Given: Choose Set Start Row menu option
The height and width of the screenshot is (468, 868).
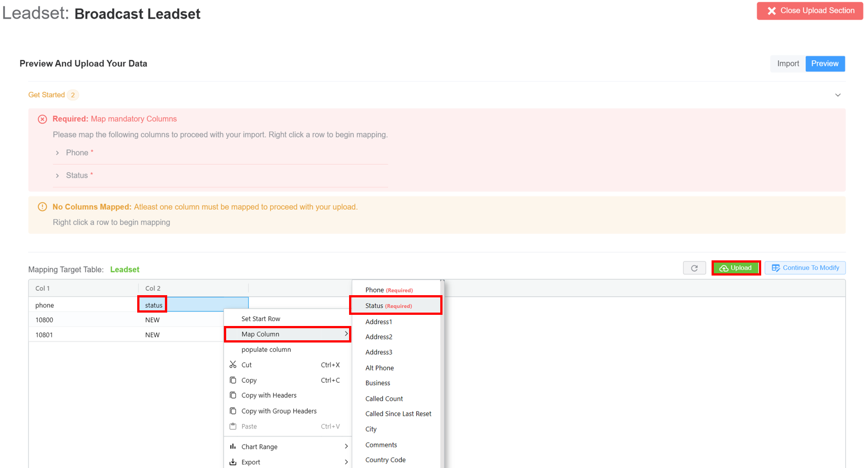Looking at the screenshot, I should coord(261,319).
